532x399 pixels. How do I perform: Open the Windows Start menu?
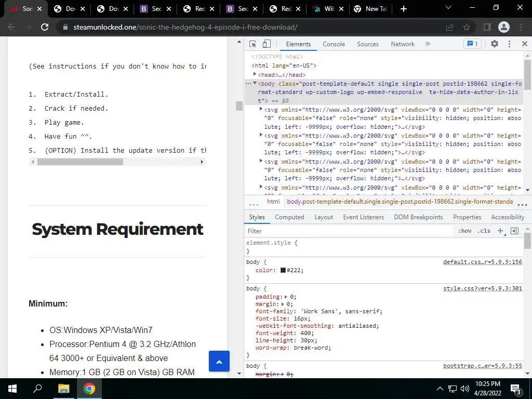[12, 389]
